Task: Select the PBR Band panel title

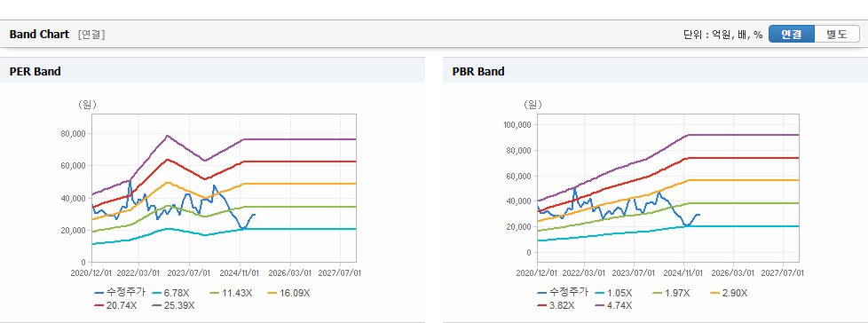Action: click(x=478, y=71)
